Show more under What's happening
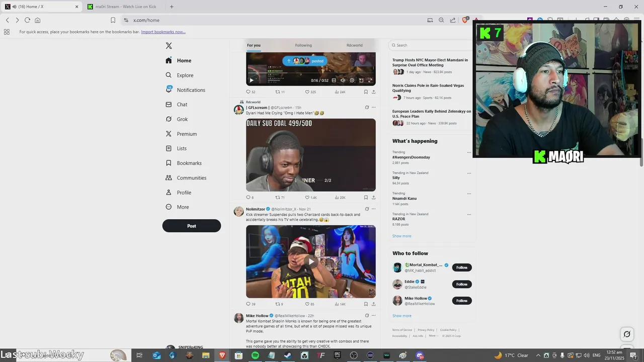The width and height of the screenshot is (644, 362). tap(401, 236)
